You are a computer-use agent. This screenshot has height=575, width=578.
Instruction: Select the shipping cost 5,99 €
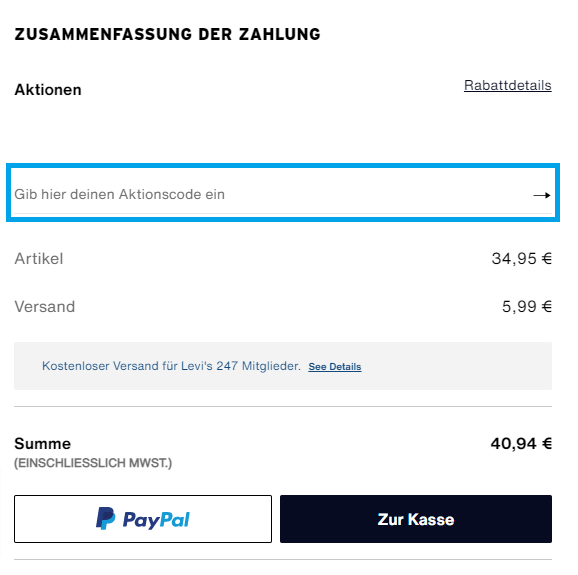point(527,306)
